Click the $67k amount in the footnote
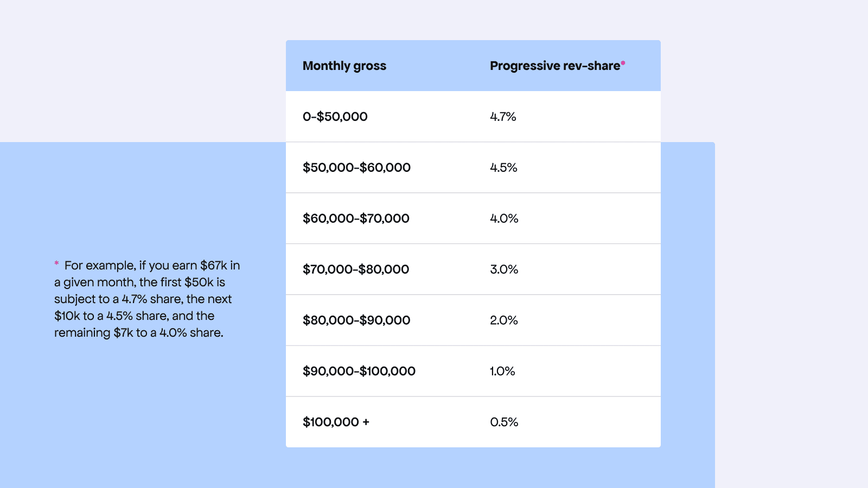The width and height of the screenshot is (868, 488). click(x=214, y=266)
